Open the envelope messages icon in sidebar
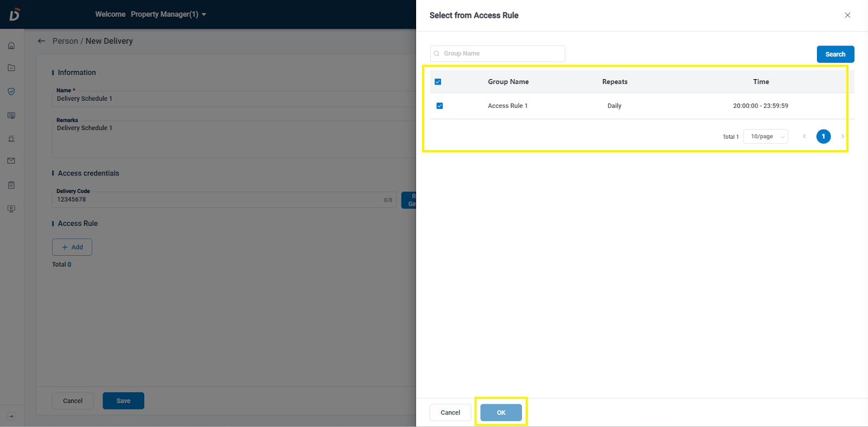This screenshot has width=868, height=427. 11,161
